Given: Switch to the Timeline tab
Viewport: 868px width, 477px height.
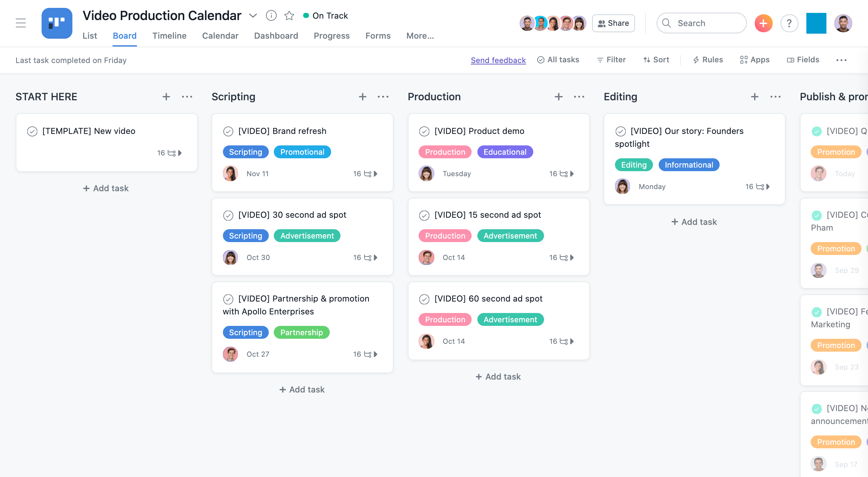Looking at the screenshot, I should click(169, 36).
